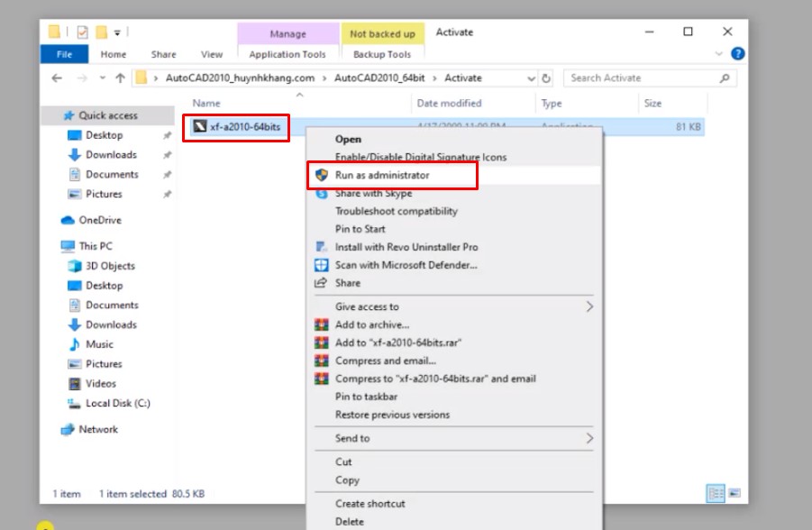
Task: Open OneDrive in the sidebar
Action: coord(99,219)
